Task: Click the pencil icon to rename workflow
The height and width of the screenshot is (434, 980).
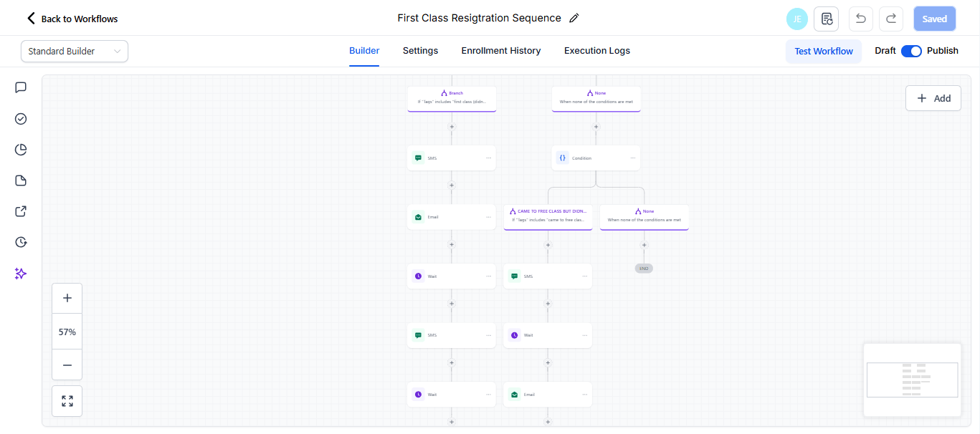Action: pyautogui.click(x=574, y=19)
